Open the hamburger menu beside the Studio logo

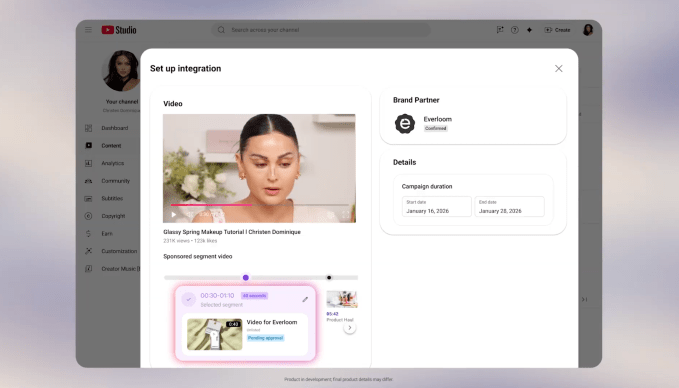click(88, 30)
